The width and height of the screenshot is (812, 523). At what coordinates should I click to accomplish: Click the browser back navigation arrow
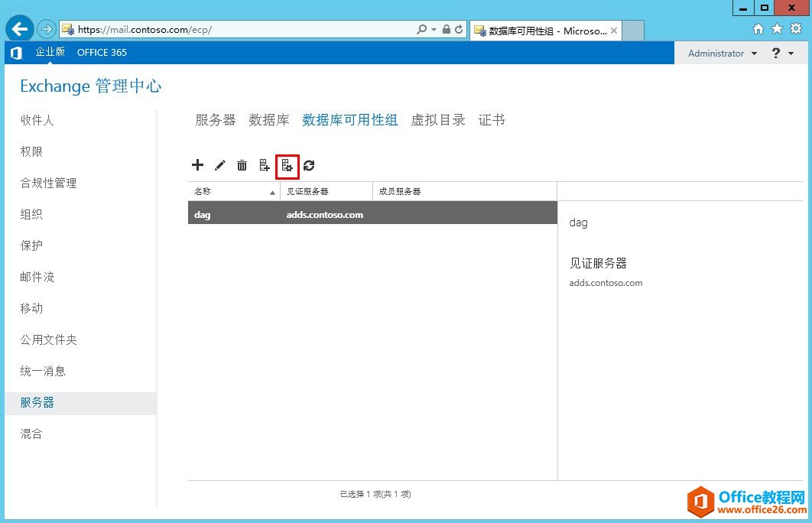18,28
